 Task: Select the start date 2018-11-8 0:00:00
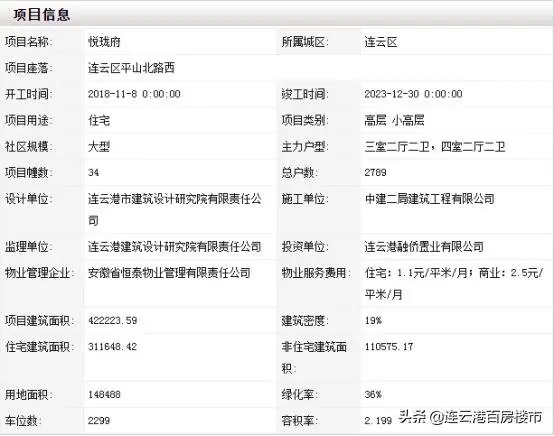pyautogui.click(x=134, y=94)
